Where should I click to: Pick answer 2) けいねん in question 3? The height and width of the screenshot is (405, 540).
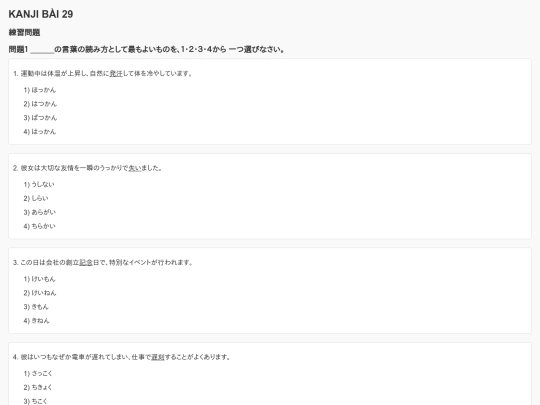point(40,293)
